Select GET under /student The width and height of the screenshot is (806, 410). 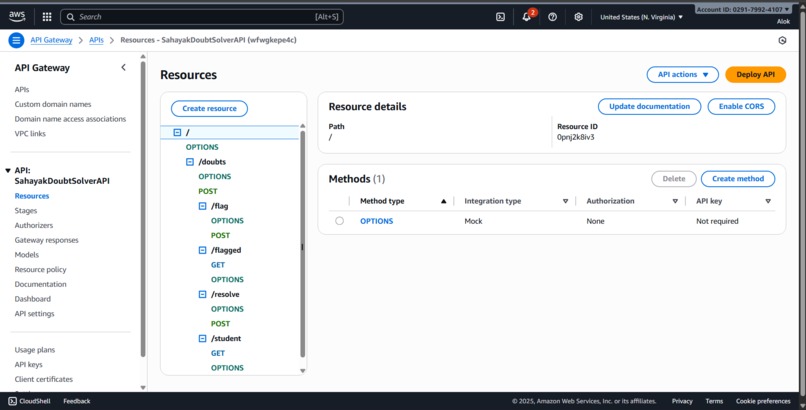218,353
